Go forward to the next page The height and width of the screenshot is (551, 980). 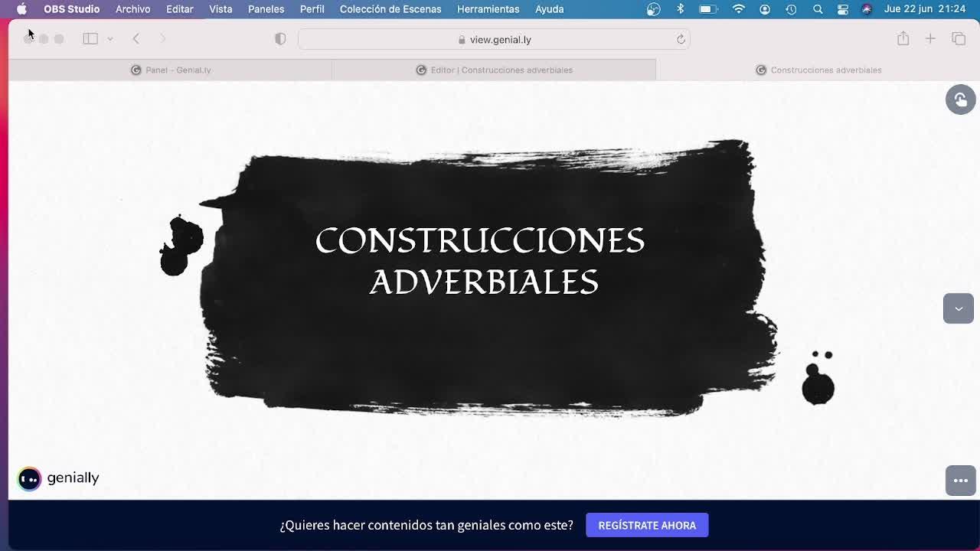162,38
